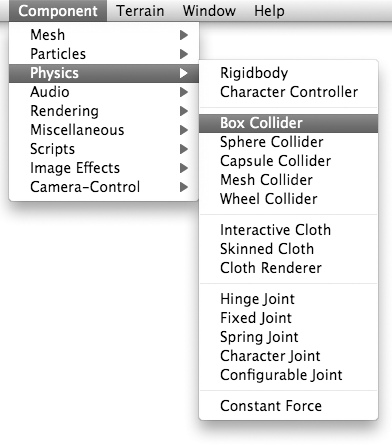Open the Camera-Control submenu
Image resolution: width=392 pixels, height=447 pixels.
point(104,187)
